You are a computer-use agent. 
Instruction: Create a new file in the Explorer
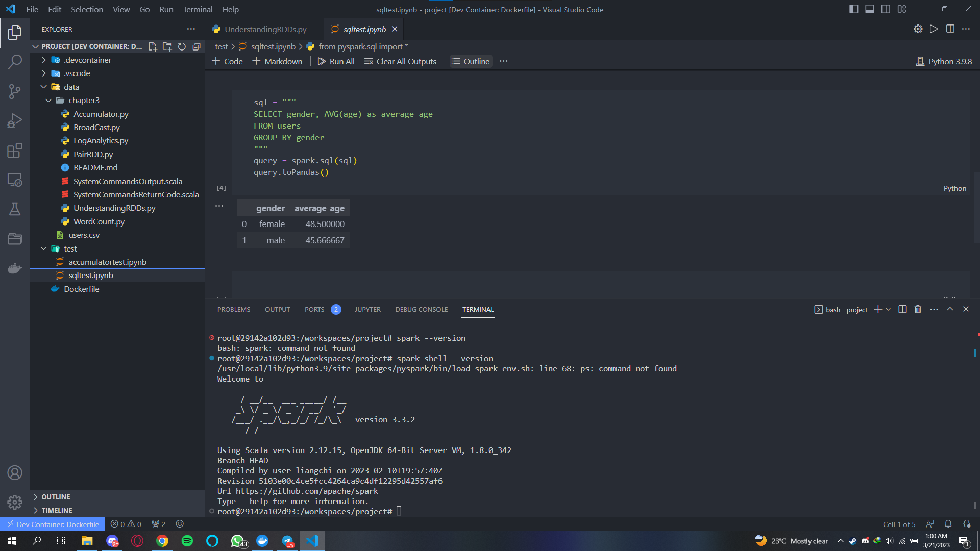pos(153,46)
